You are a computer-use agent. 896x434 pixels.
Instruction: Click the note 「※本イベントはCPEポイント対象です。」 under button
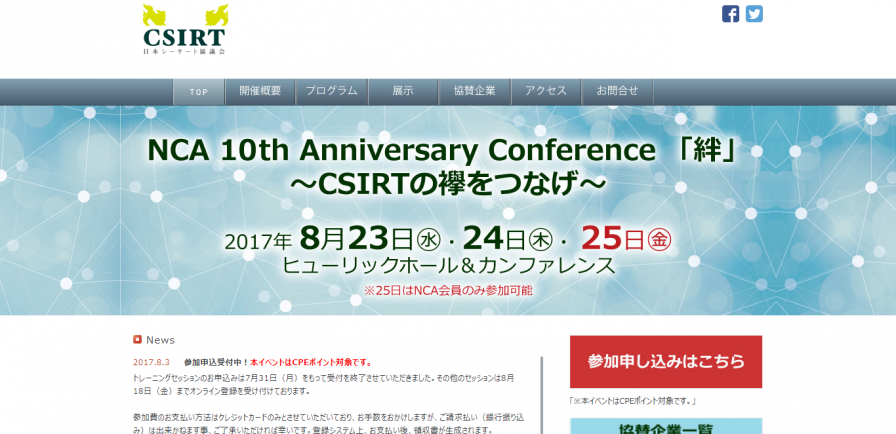[633, 401]
